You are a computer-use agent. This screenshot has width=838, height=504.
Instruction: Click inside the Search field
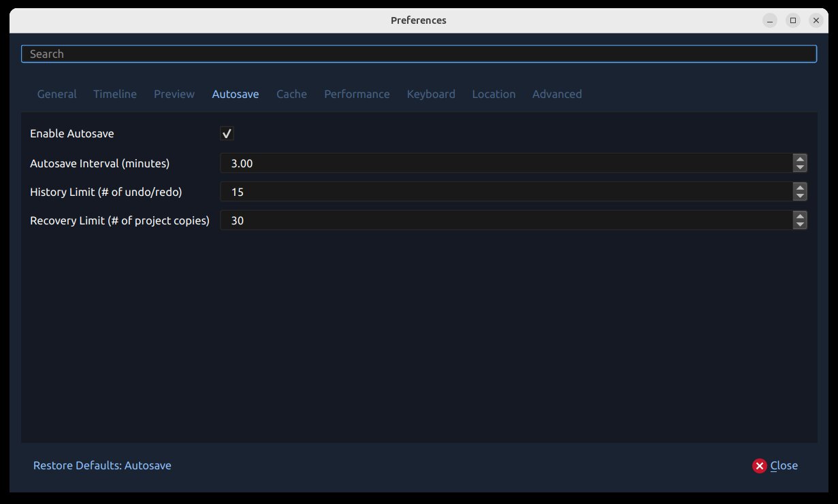[x=419, y=53]
